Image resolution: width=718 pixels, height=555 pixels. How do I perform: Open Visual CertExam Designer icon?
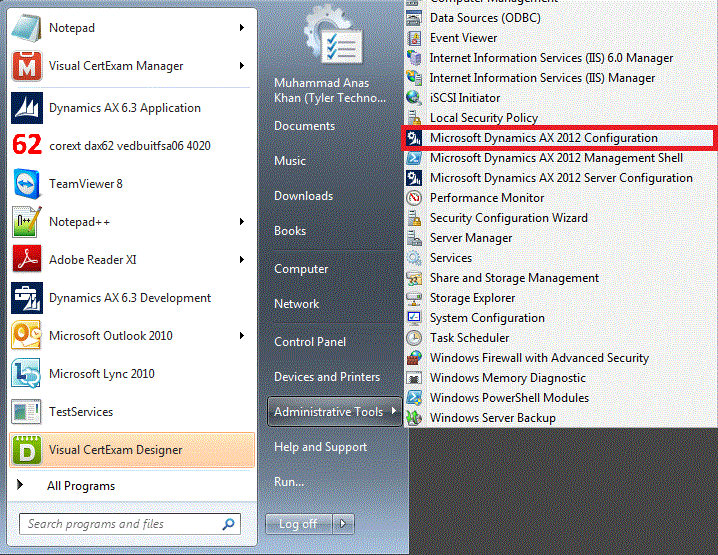point(26,450)
